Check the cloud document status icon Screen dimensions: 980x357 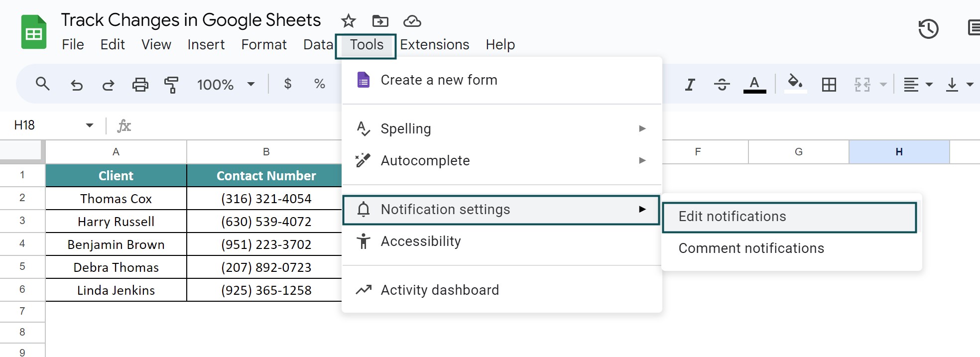click(412, 21)
